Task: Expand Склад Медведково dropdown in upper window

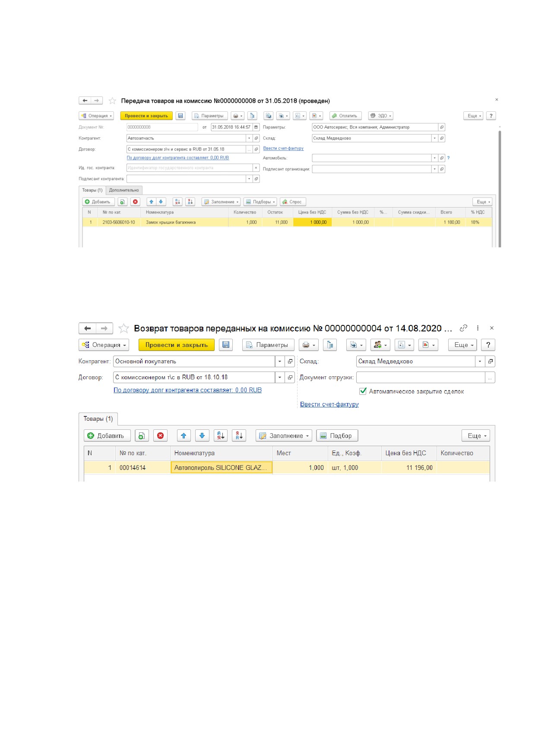Action: 434,138
